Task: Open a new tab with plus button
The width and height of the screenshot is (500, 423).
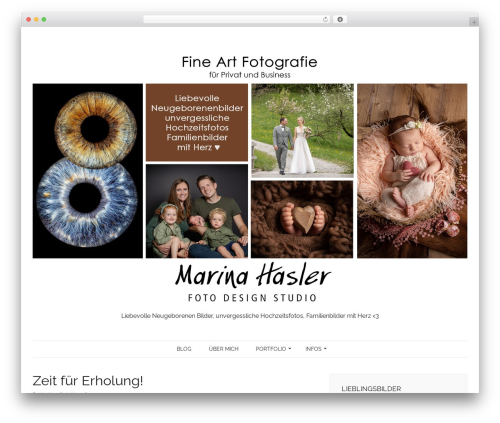Action: [474, 22]
